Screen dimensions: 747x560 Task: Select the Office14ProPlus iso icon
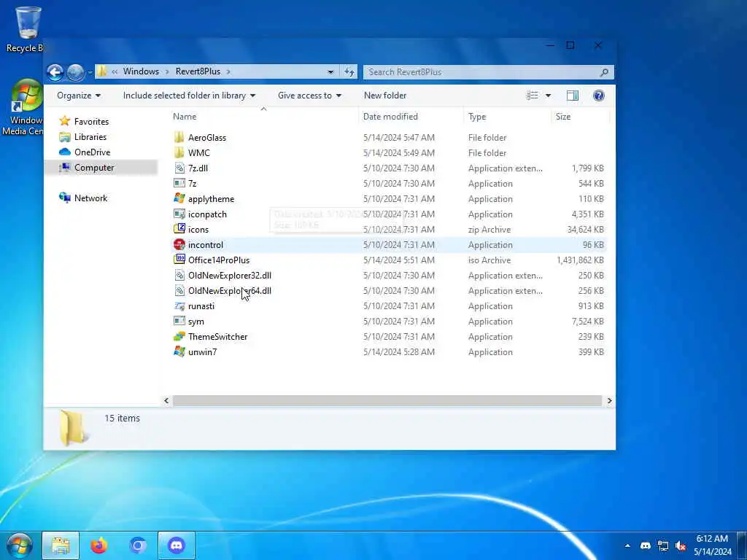[179, 260]
